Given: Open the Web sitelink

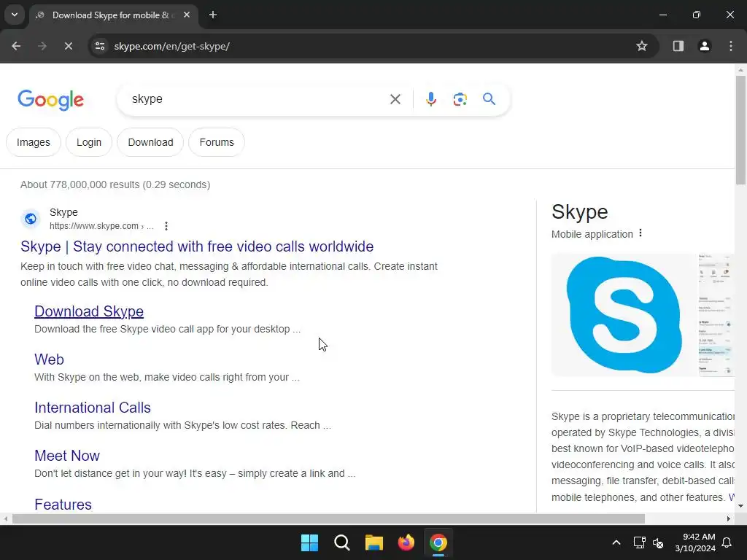Looking at the screenshot, I should (x=49, y=359).
